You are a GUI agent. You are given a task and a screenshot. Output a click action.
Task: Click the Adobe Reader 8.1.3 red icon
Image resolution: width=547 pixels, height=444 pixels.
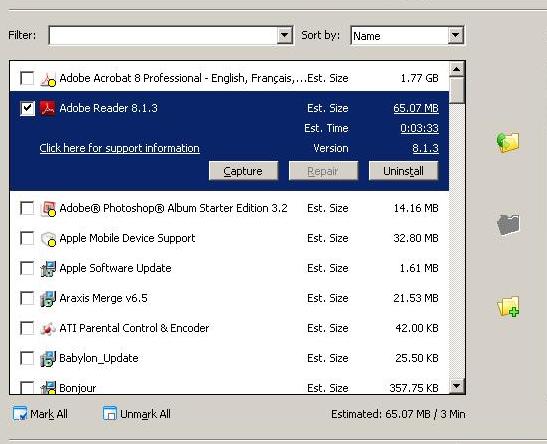click(x=47, y=108)
